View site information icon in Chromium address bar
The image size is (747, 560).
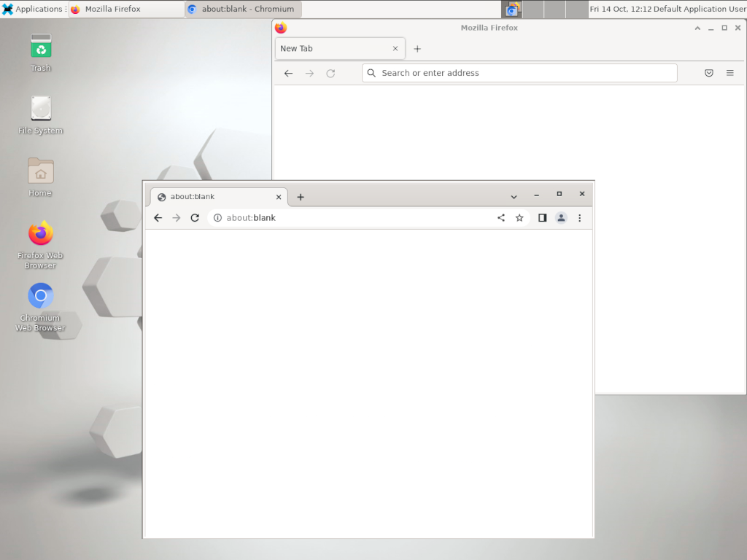[217, 217]
